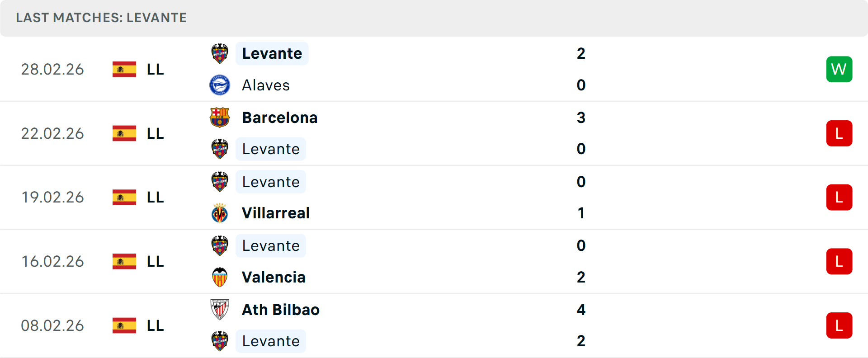Open the Valencia team link
Viewport: 868px width, 358px height.
point(274,277)
